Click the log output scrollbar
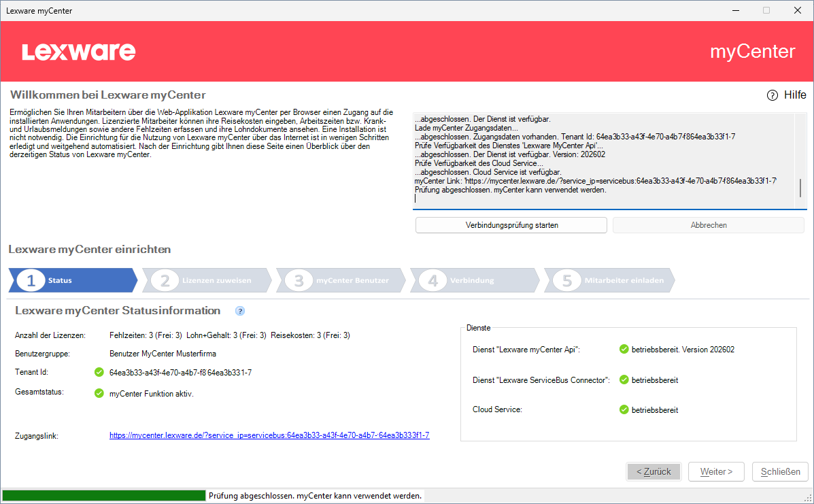Image resolution: width=814 pixels, height=504 pixels. pyautogui.click(x=800, y=187)
